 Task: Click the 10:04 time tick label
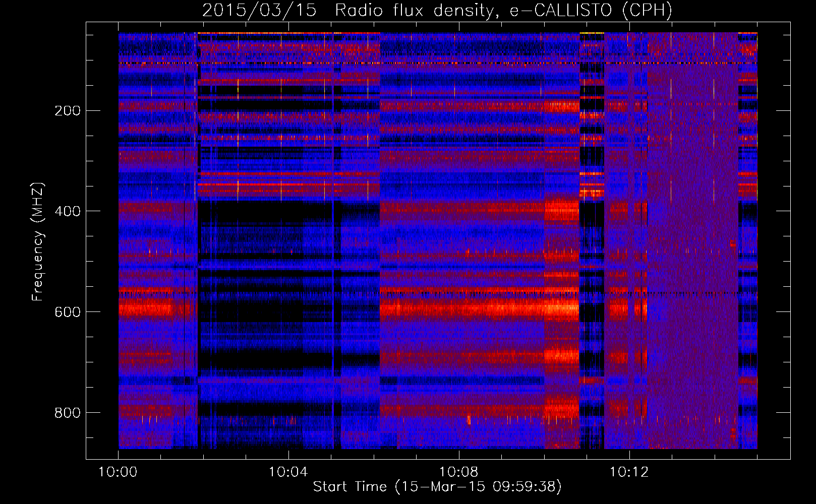288,472
